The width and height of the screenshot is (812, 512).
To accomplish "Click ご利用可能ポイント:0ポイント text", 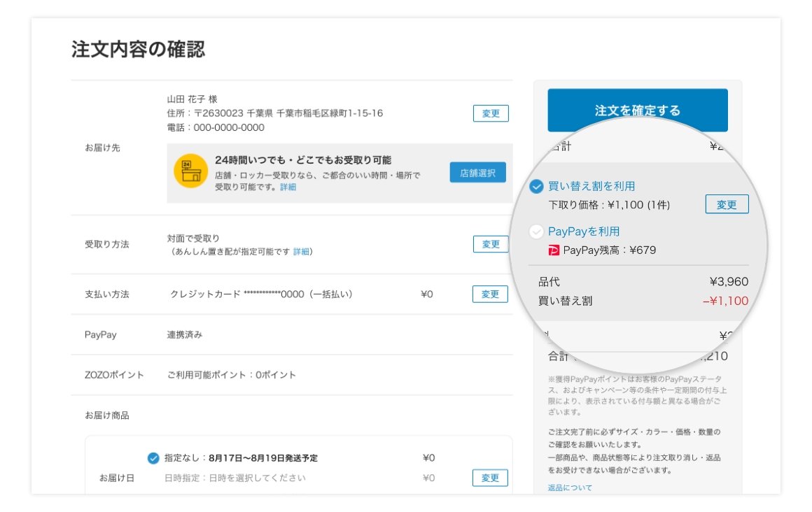I will tap(232, 375).
